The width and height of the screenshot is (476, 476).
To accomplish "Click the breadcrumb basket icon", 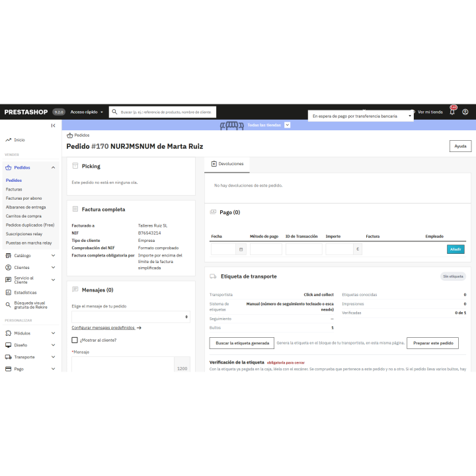I will [70, 136].
